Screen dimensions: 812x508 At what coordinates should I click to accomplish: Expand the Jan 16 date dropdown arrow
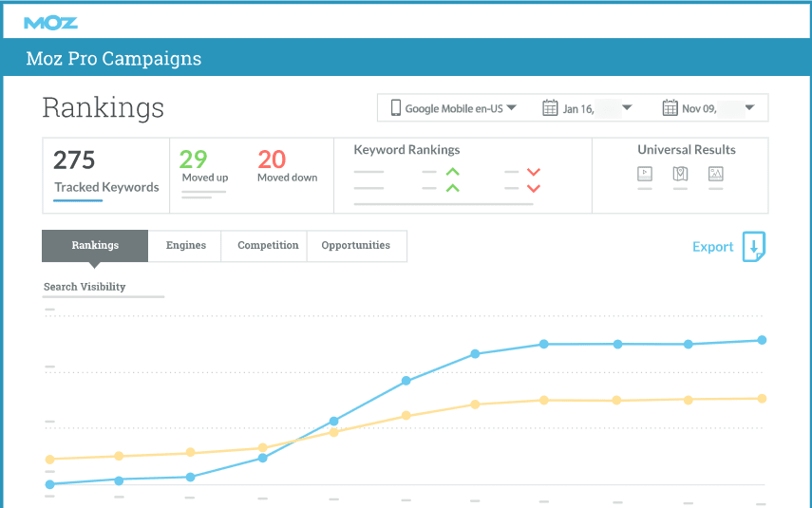[627, 107]
